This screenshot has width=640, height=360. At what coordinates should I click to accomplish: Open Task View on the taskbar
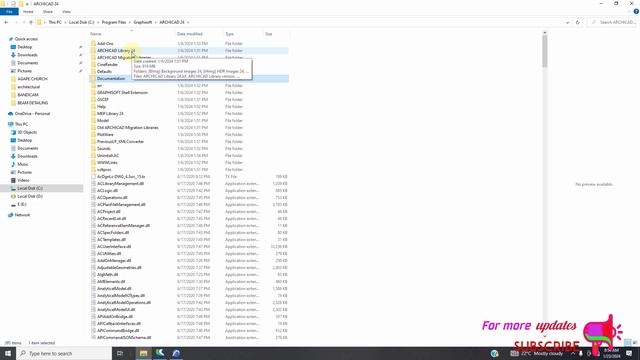pos(120,353)
